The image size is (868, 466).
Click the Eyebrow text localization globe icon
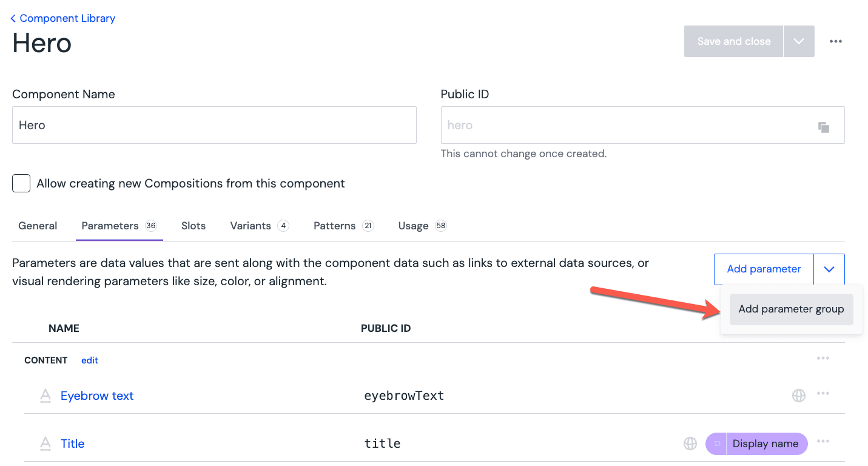pyautogui.click(x=799, y=396)
